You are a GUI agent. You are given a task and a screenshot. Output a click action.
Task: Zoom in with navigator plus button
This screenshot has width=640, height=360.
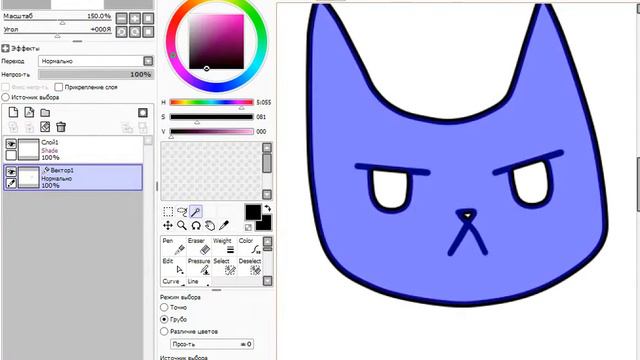[135, 18]
